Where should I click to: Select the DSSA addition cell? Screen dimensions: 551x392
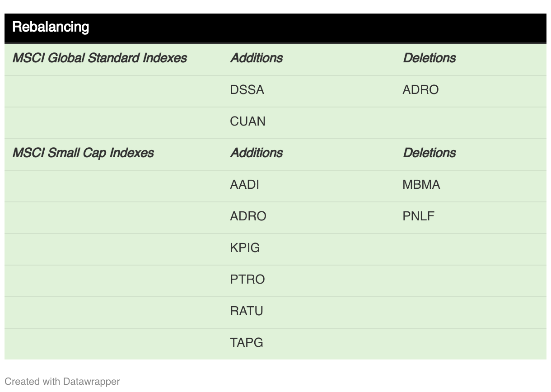point(247,90)
